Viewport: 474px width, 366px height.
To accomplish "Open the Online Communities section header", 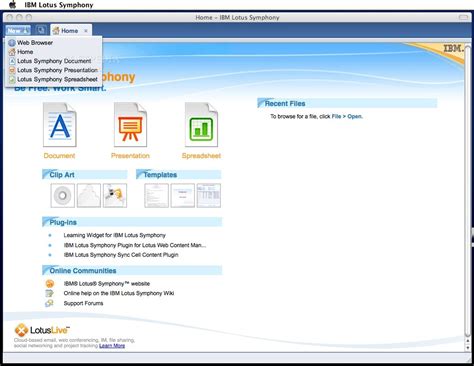I will [x=132, y=271].
